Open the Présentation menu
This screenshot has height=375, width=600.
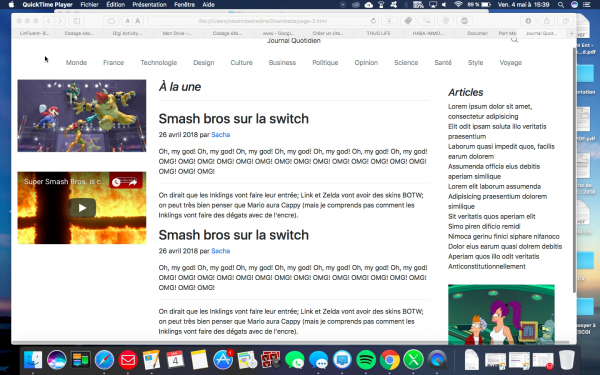(x=149, y=5)
